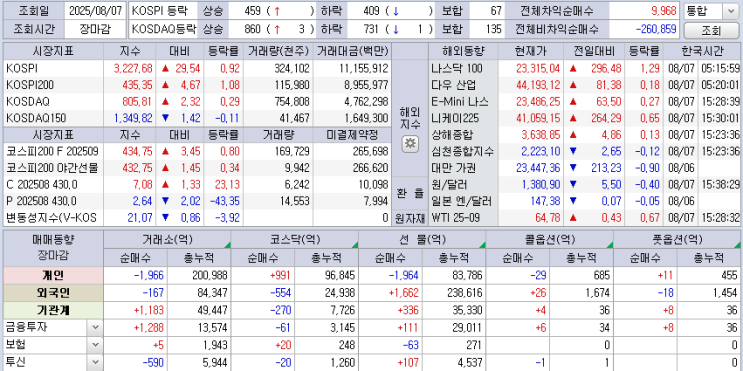
Task: Click the 상해종합 overseas row
Action: coord(585,135)
